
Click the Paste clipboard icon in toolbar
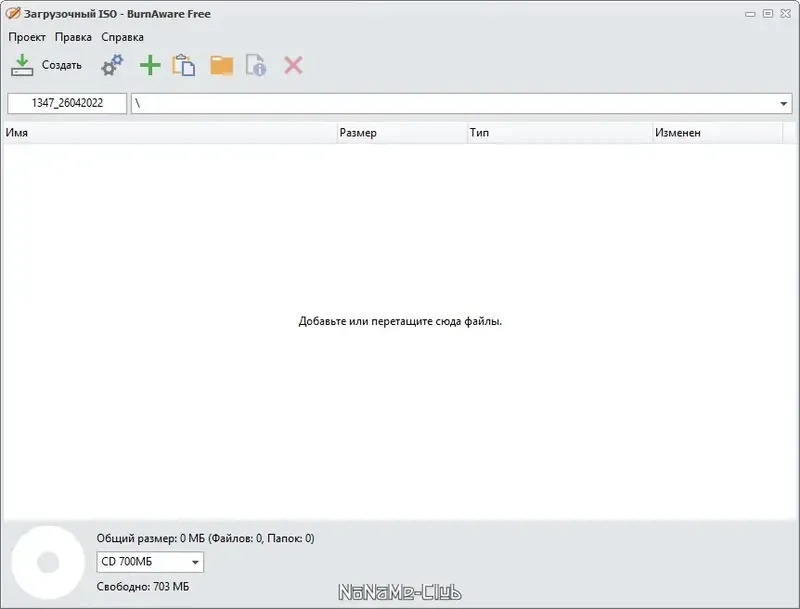184,65
